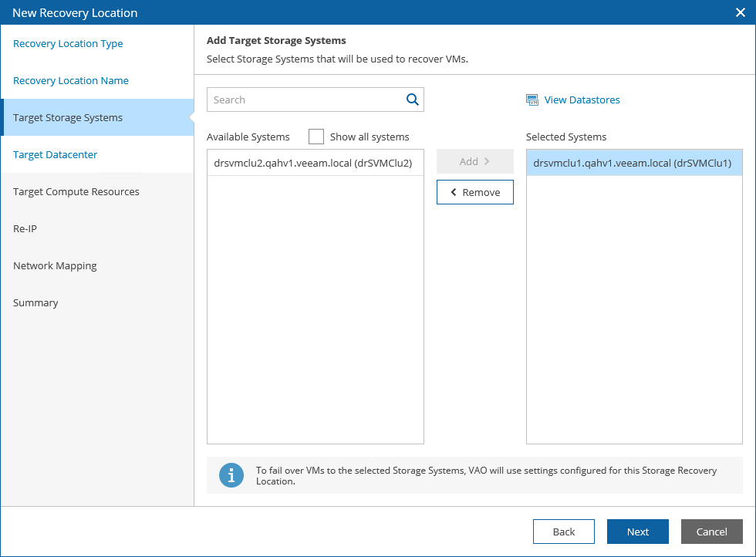Click the View Datastores link
This screenshot has height=557, width=756.
point(582,100)
